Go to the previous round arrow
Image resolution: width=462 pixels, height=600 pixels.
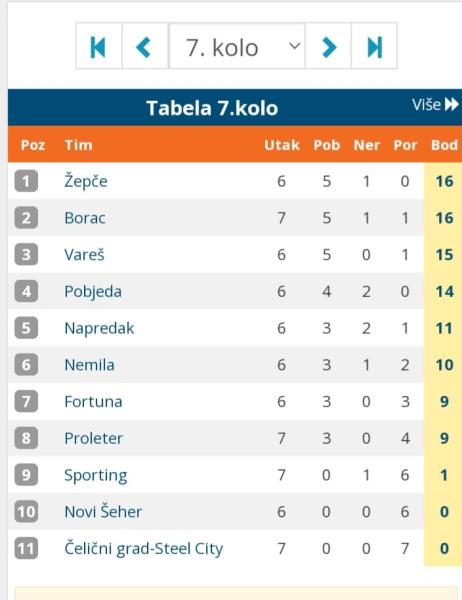(x=144, y=46)
